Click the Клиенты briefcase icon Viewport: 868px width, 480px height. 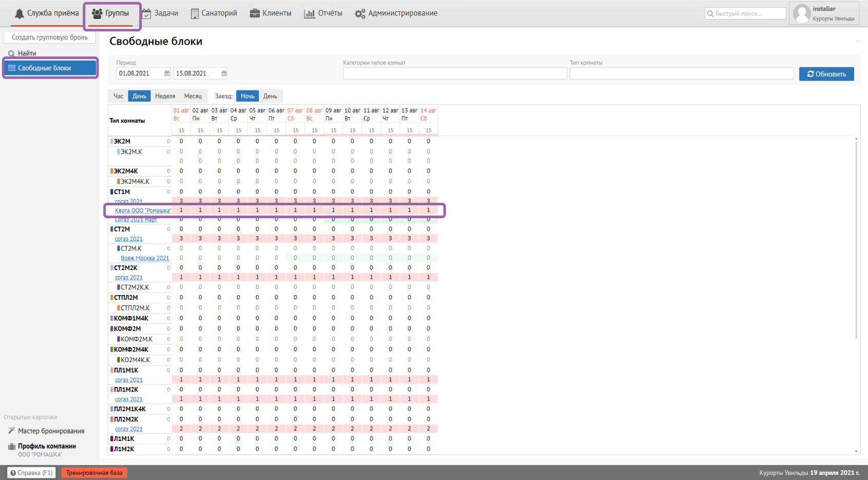coord(255,13)
